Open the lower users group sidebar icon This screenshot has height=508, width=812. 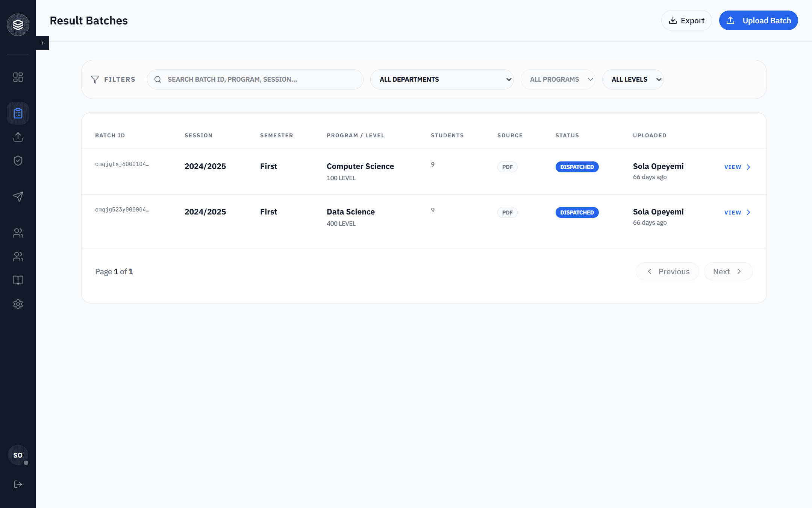(x=18, y=257)
